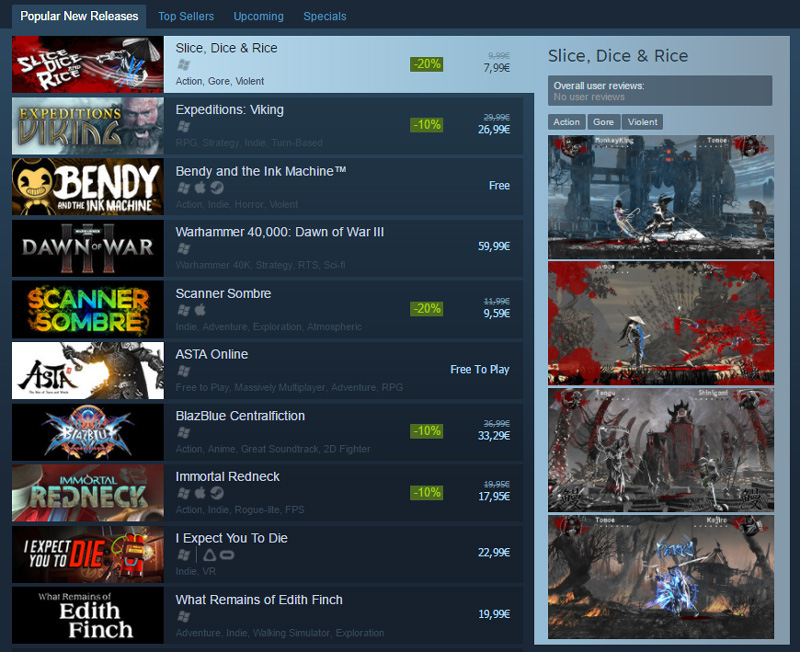Select the Violent tag button
This screenshot has width=800, height=652.
tap(642, 122)
